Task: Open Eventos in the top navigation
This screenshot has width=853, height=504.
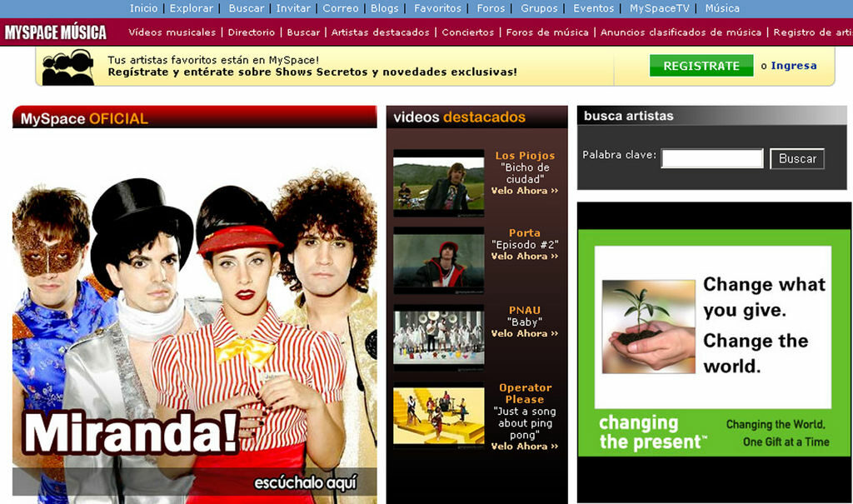Action: [593, 8]
